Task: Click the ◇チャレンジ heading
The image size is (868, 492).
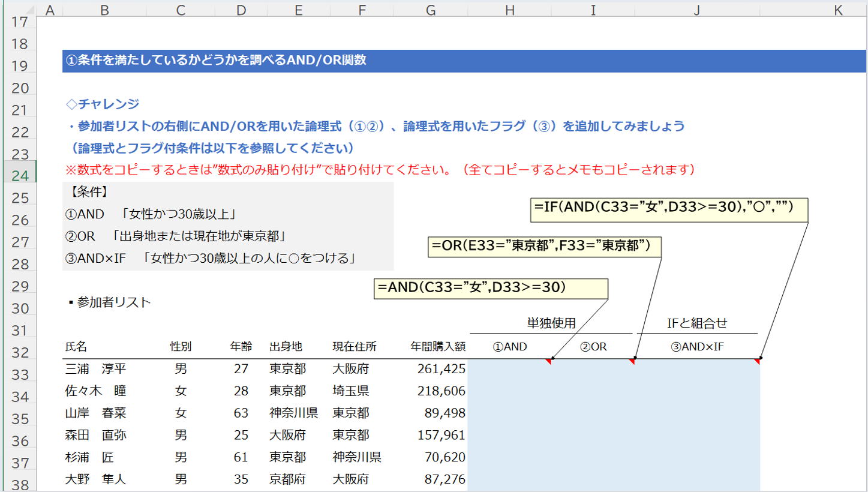Action: pos(103,104)
